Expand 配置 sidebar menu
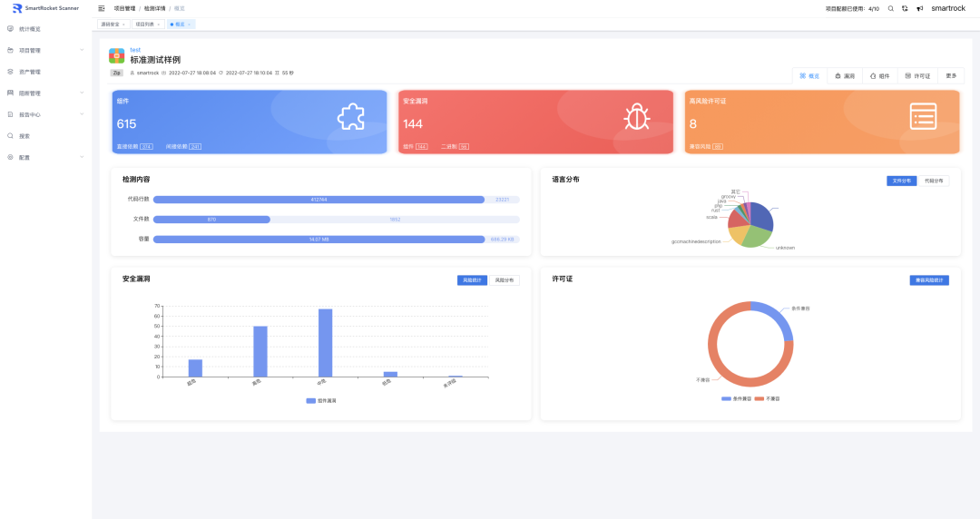Image resolution: width=980 pixels, height=519 pixels. (24, 158)
